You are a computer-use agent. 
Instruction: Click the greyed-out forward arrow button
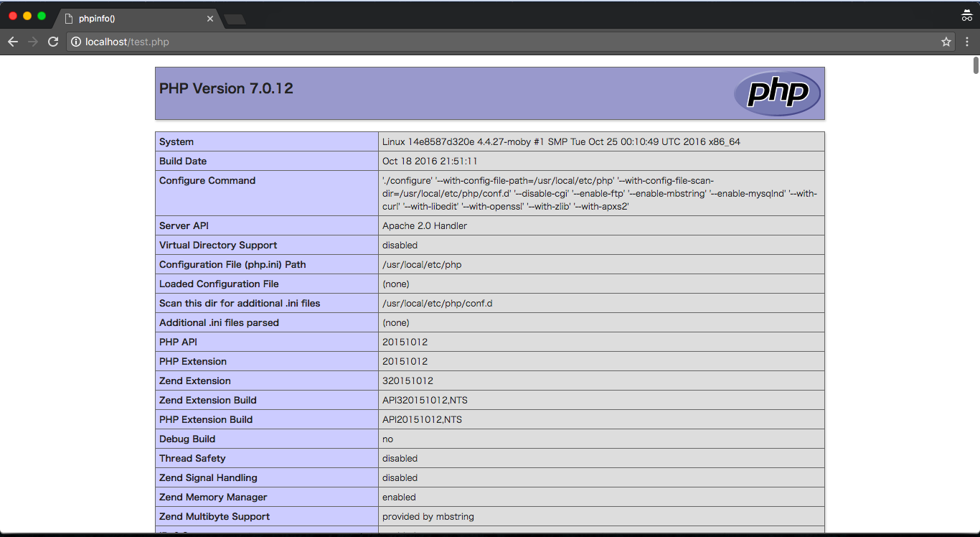[x=32, y=42]
